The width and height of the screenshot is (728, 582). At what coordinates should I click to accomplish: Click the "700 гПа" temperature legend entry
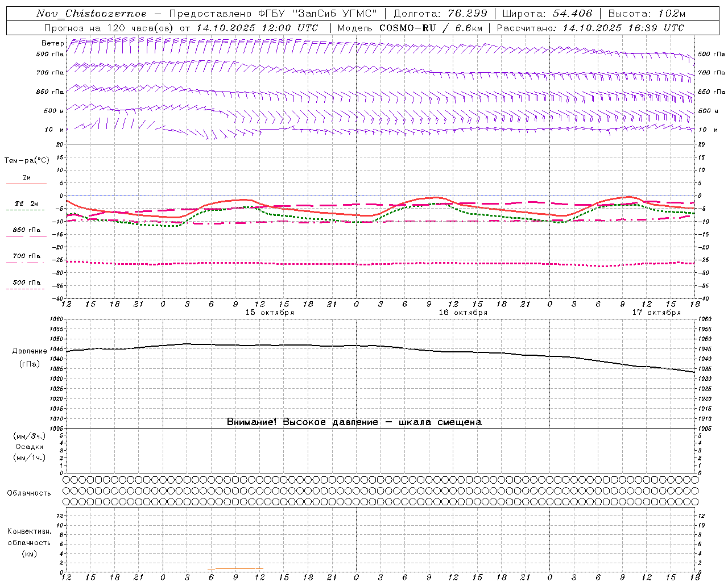coord(27,256)
